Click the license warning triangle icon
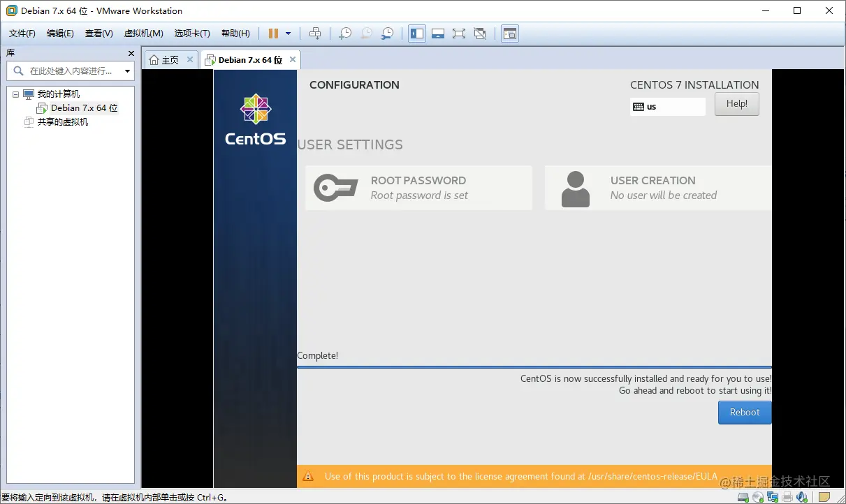 coord(307,477)
